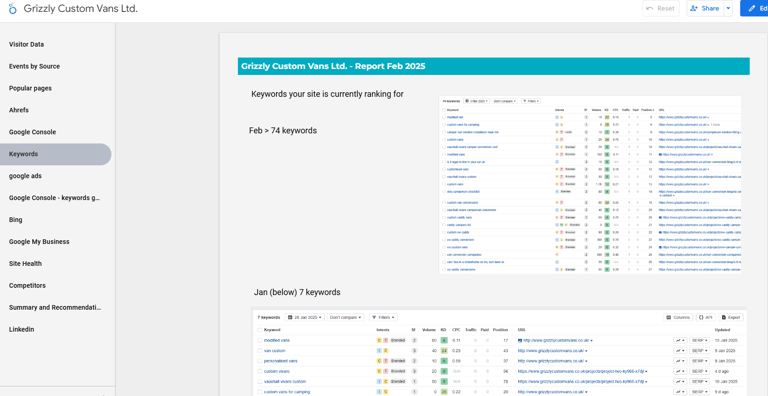Viewport: 768px width, 396px height.
Task: Tick the vauxhall vivaro custom checkbox in Jan table
Action: point(260,381)
